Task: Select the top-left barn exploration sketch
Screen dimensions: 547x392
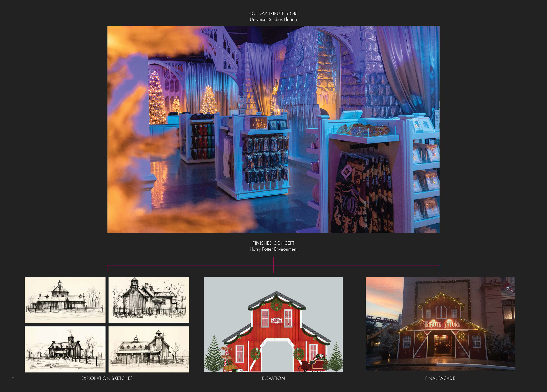Action: click(65, 300)
